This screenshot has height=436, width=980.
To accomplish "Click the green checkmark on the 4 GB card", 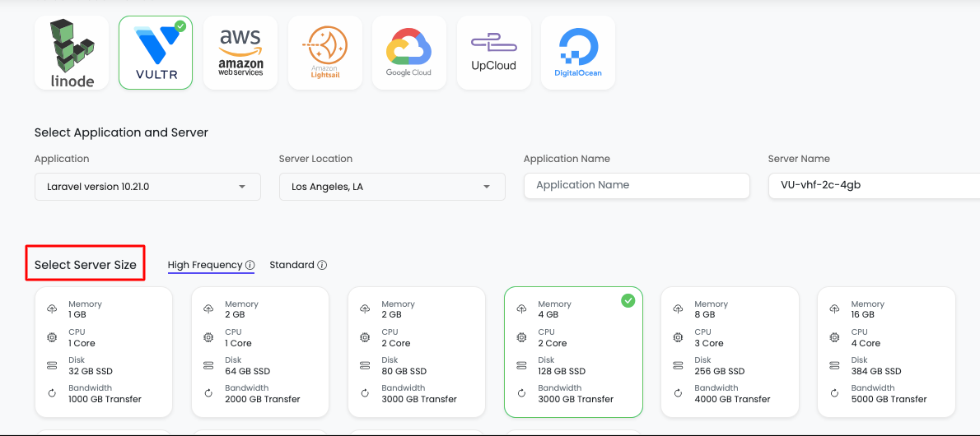I will pos(628,301).
